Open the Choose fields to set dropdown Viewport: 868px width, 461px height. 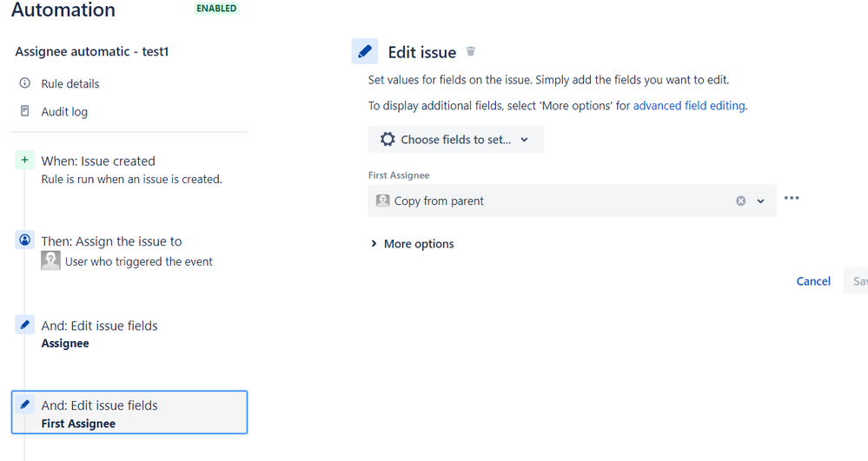[x=455, y=140]
